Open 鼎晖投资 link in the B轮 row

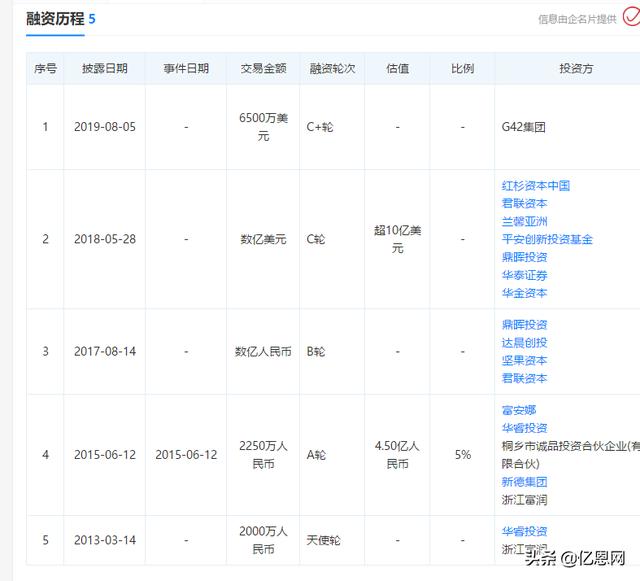coord(524,325)
